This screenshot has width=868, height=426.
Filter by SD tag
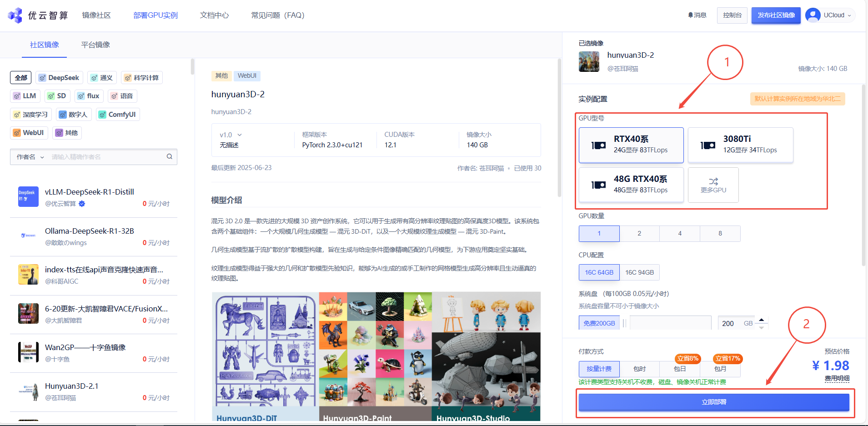coord(57,96)
